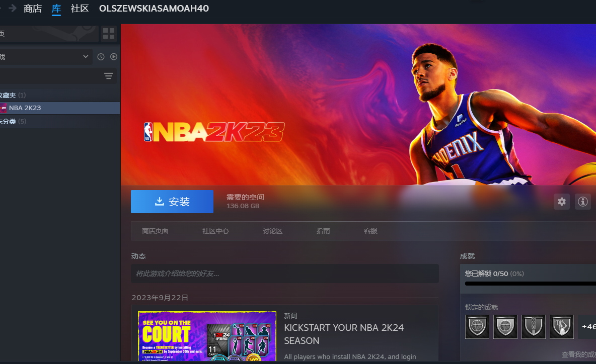The width and height of the screenshot is (596, 364).
Task: Click the fourth locked achievement player icon
Action: [x=561, y=327]
